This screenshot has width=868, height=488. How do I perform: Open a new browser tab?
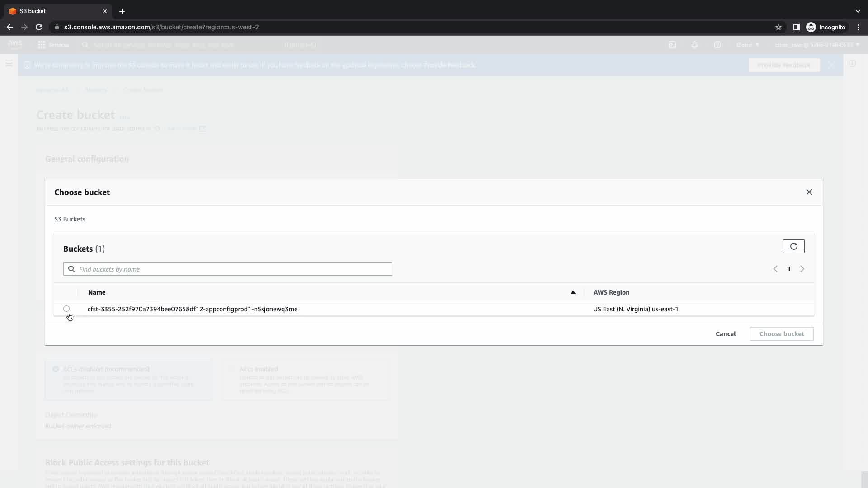click(122, 11)
